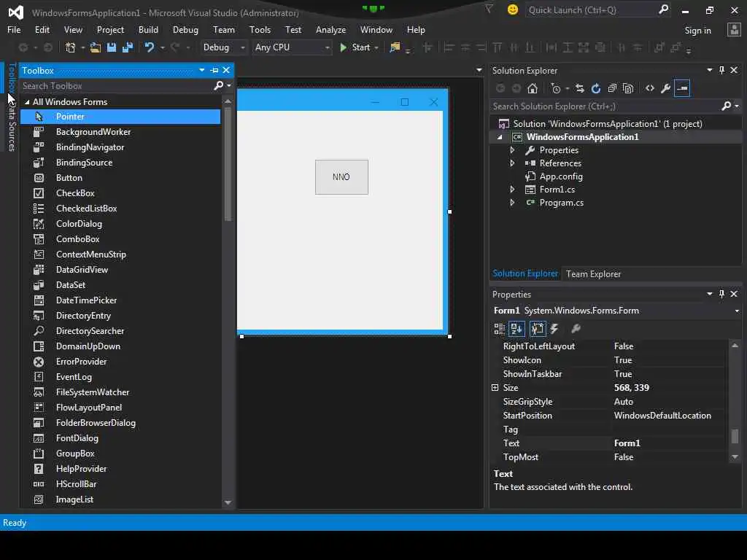Click the Toolbox auto-hide pin icon
The width and height of the screenshot is (747, 560).
[x=214, y=71]
